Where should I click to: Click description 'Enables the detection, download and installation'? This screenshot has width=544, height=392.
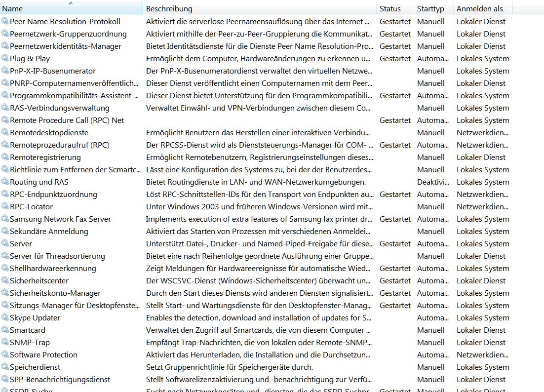pyautogui.click(x=259, y=318)
